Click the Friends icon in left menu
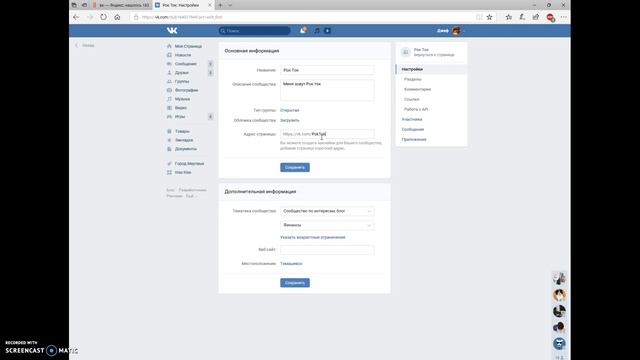The height and width of the screenshot is (360, 640). pyautogui.click(x=169, y=73)
